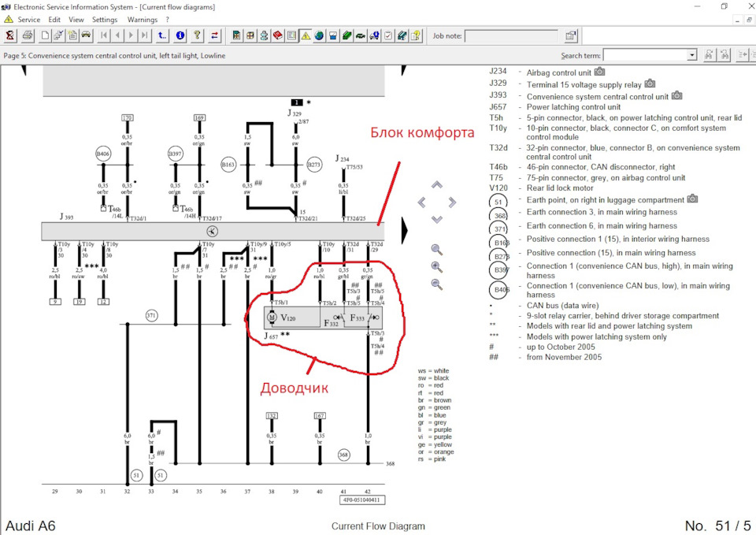Click the yellow question mark help icon
Screen dimensions: 756x535
point(197,35)
